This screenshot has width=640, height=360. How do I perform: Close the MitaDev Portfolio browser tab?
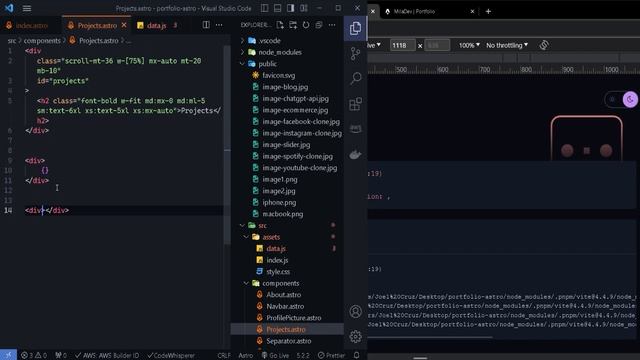[472, 11]
